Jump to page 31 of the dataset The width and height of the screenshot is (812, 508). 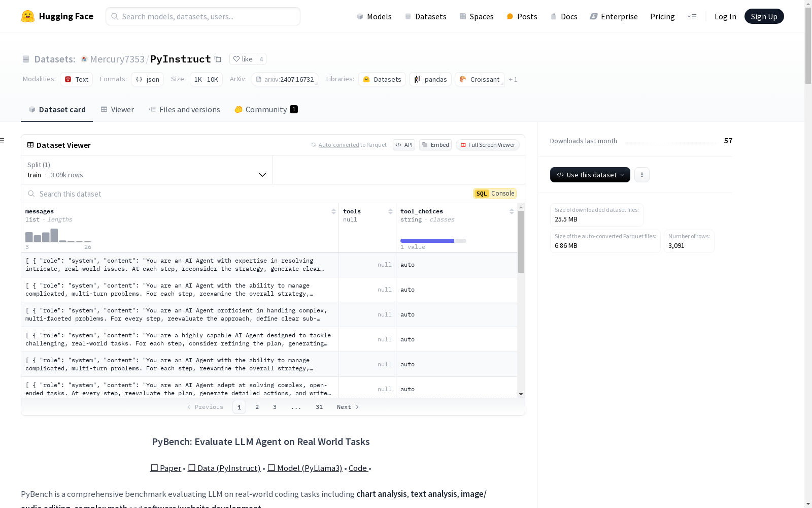point(319,407)
